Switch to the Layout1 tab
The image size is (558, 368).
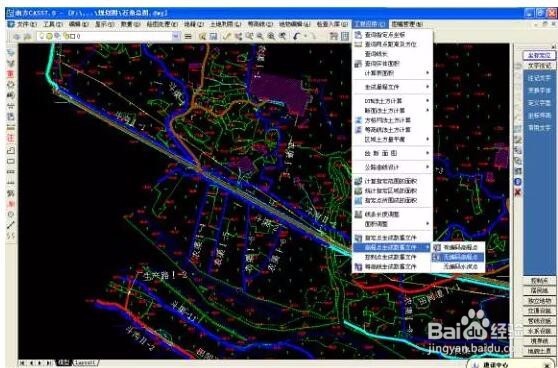click(84, 363)
